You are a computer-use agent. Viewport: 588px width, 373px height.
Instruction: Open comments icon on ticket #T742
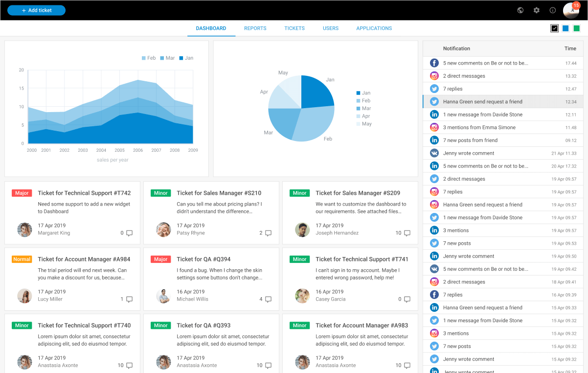(129, 233)
